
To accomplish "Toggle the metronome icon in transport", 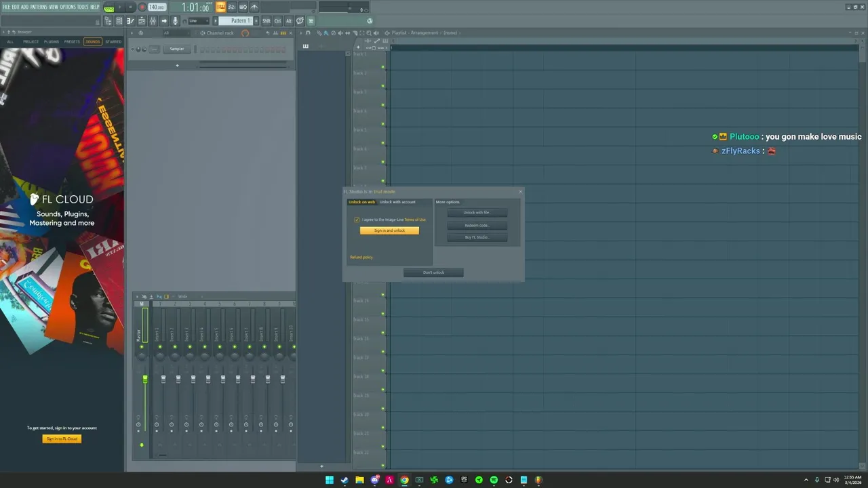I will click(x=254, y=7).
